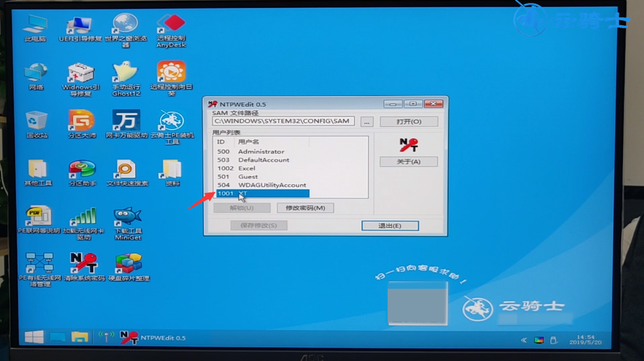The width and height of the screenshot is (644, 361).
Task: Open the 分区助手 partition assistant icon
Action: [x=82, y=171]
